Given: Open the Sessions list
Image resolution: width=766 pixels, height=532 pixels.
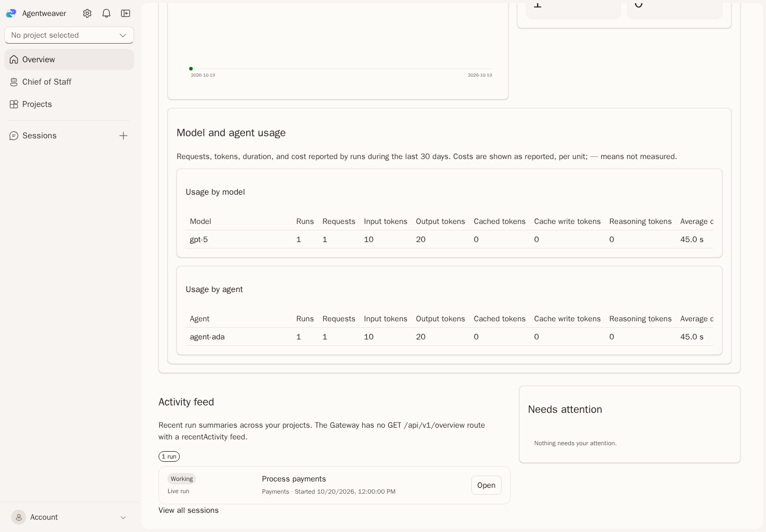Looking at the screenshot, I should pyautogui.click(x=39, y=136).
